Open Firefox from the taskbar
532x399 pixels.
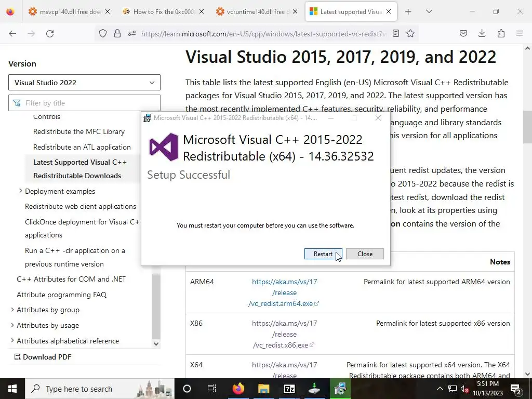pos(238,389)
